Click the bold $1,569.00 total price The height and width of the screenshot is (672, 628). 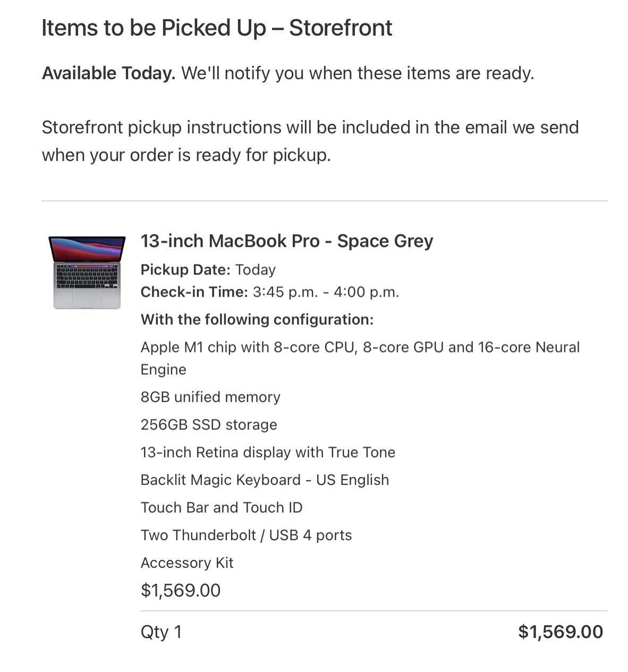tap(561, 632)
